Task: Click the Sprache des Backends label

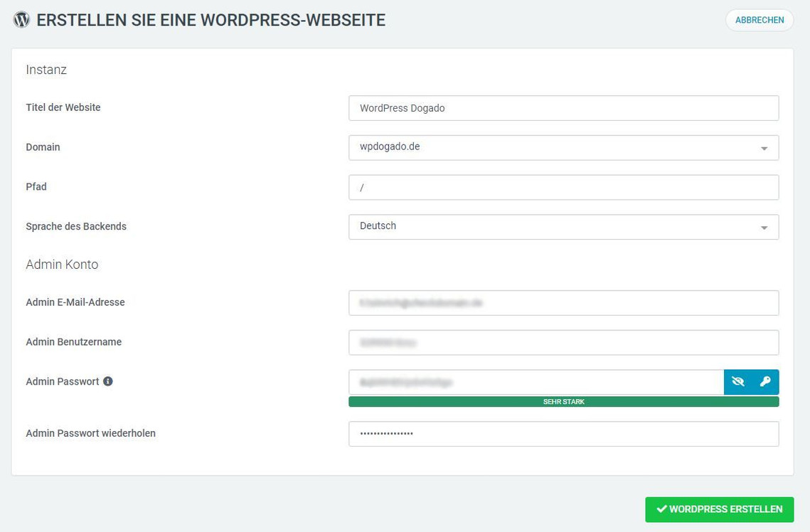Action: click(76, 226)
